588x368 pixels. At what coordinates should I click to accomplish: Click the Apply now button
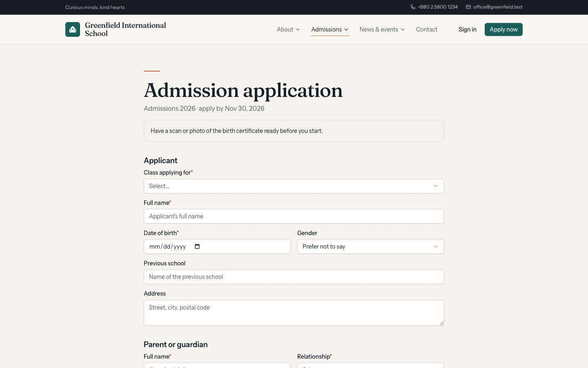click(503, 29)
